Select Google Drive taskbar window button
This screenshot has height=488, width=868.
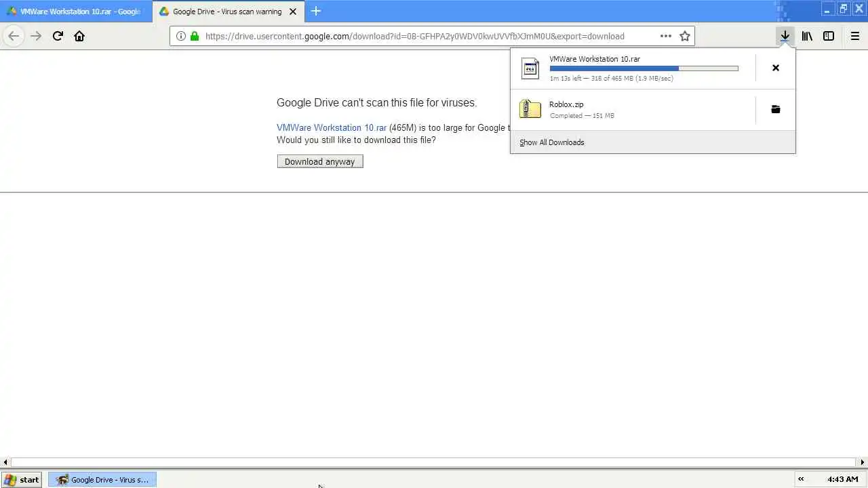pyautogui.click(x=102, y=479)
